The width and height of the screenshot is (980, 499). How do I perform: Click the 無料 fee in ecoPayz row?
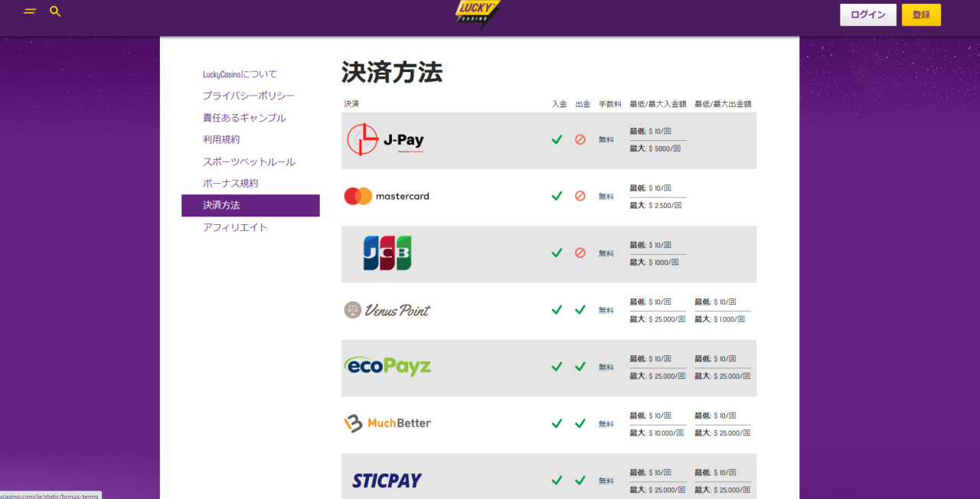606,367
